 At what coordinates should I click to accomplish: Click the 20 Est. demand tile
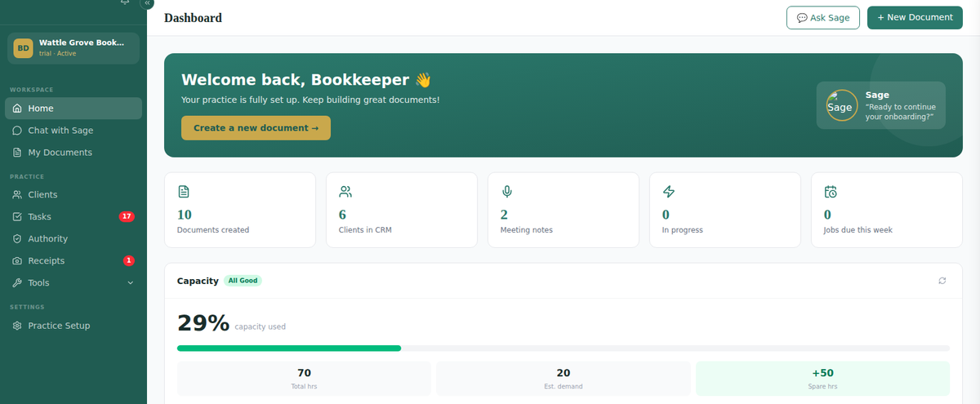point(563,379)
